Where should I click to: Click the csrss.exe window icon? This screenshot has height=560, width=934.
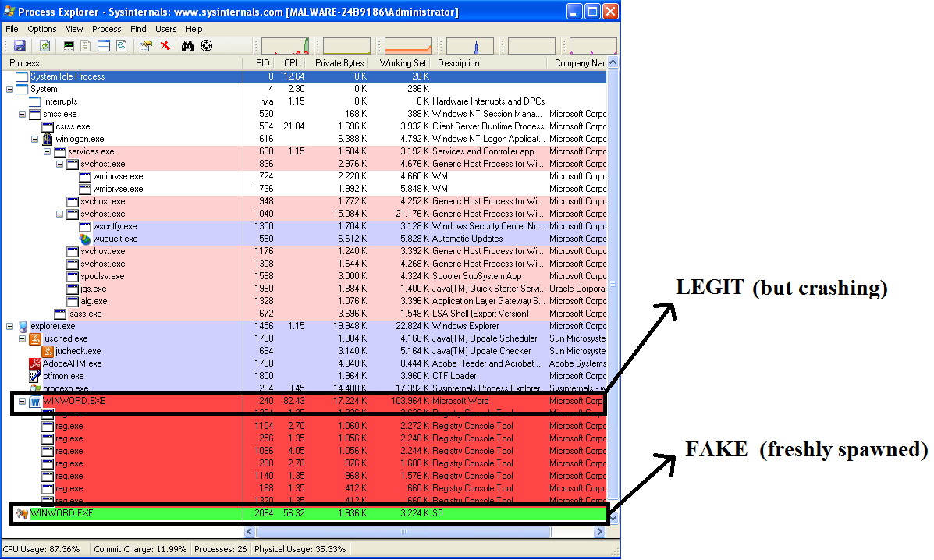(48, 127)
